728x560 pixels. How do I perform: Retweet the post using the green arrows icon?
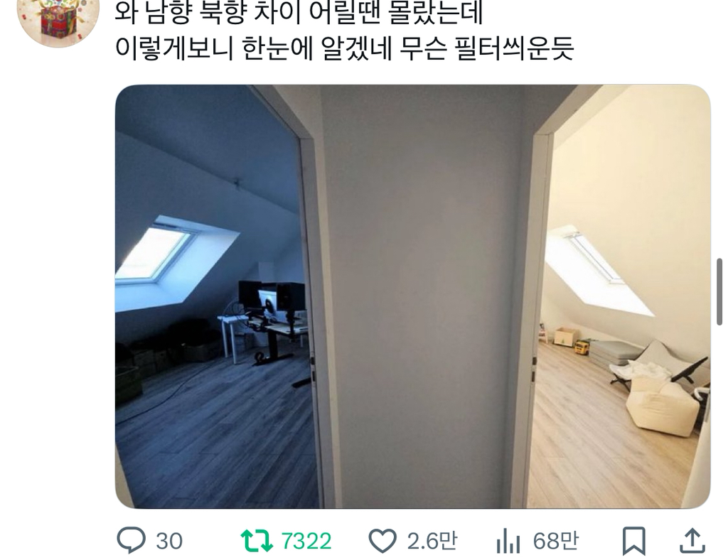pyautogui.click(x=256, y=541)
